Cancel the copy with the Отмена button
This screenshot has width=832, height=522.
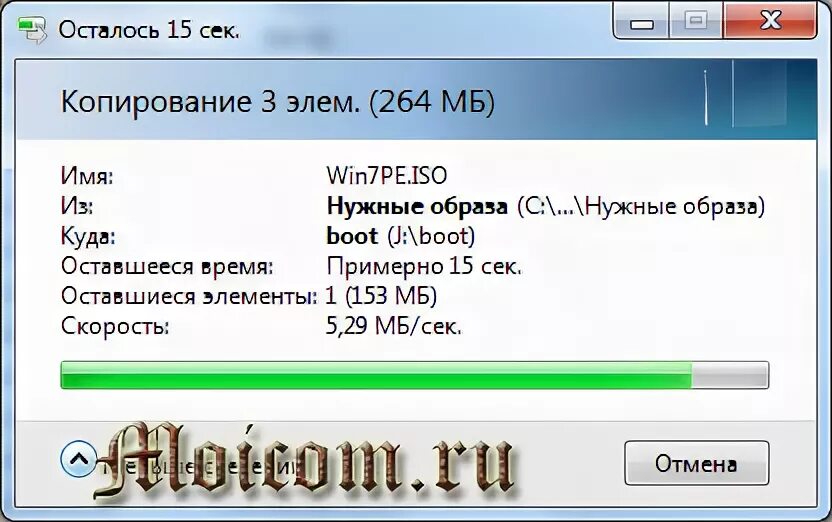696,463
